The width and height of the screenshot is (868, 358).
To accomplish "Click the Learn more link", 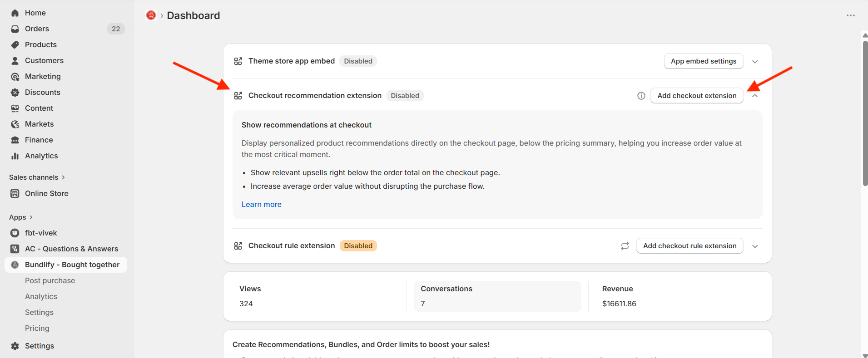I will (261, 205).
